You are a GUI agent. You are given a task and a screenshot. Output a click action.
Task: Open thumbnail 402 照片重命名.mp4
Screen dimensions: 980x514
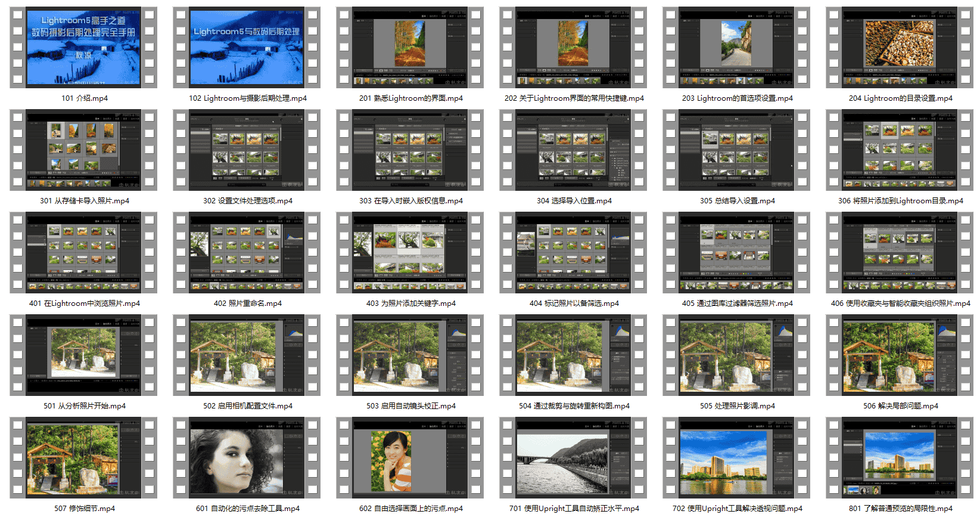point(247,253)
